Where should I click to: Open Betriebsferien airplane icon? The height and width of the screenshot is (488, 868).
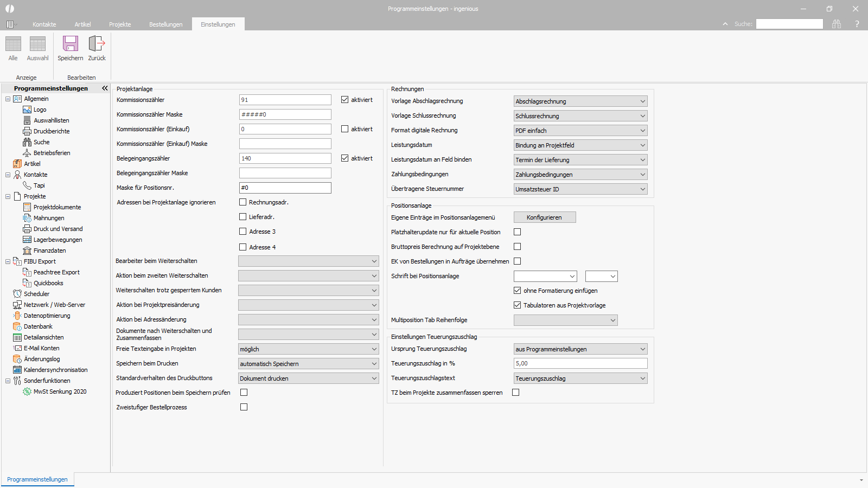pos(27,153)
